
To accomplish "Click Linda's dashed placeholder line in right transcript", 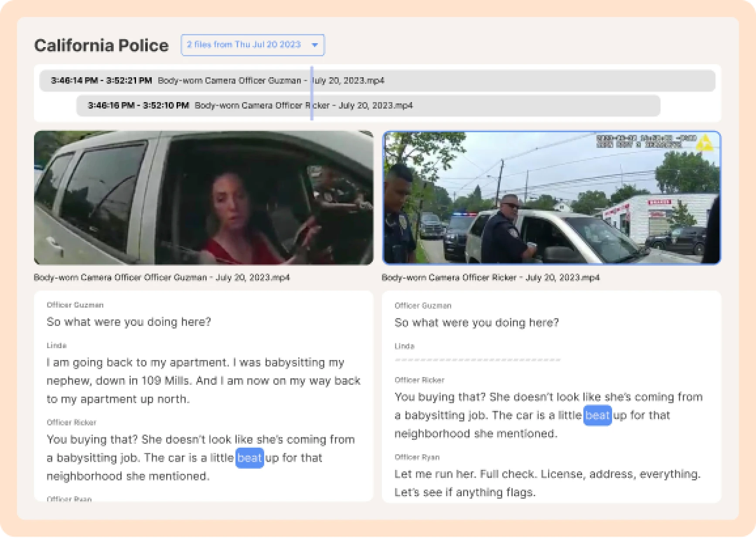I will click(477, 360).
